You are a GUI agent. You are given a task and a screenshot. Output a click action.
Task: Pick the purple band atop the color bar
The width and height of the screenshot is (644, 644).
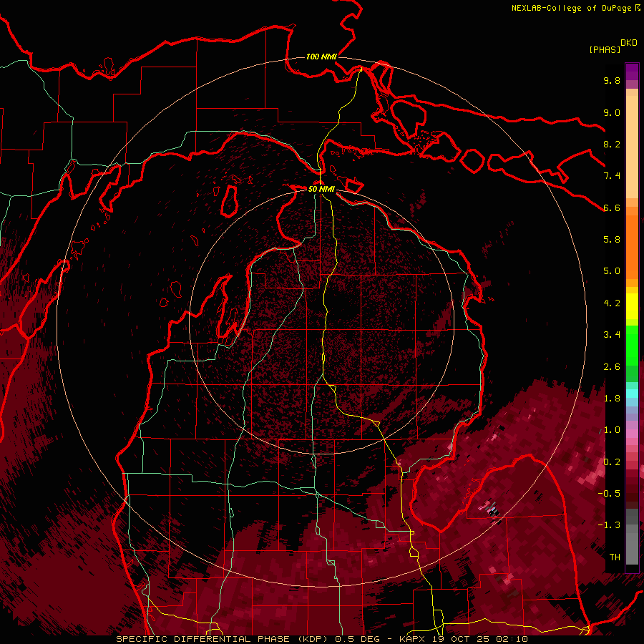(x=632, y=72)
